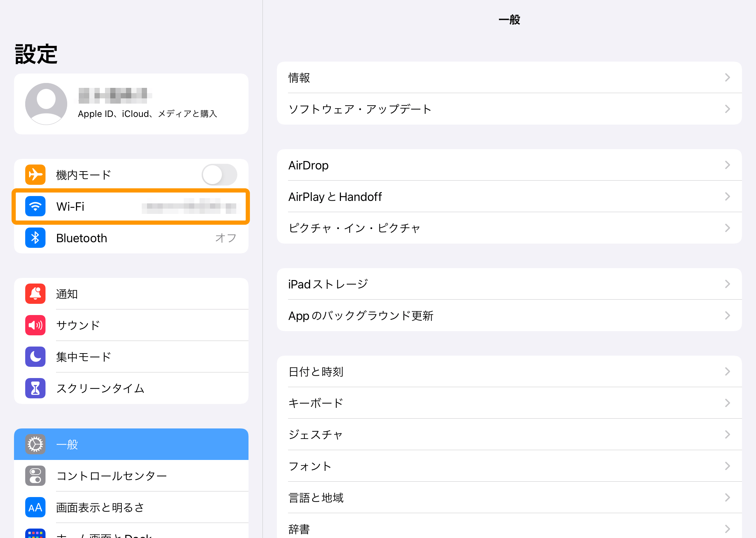The image size is (756, 538).
Task: Open ジェスチャ settings row
Action: (509, 434)
